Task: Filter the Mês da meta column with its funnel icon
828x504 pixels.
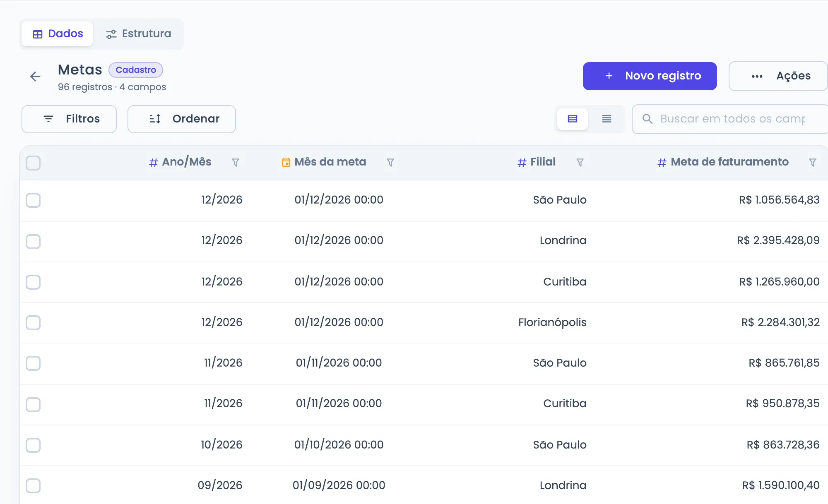Action: 390,163
